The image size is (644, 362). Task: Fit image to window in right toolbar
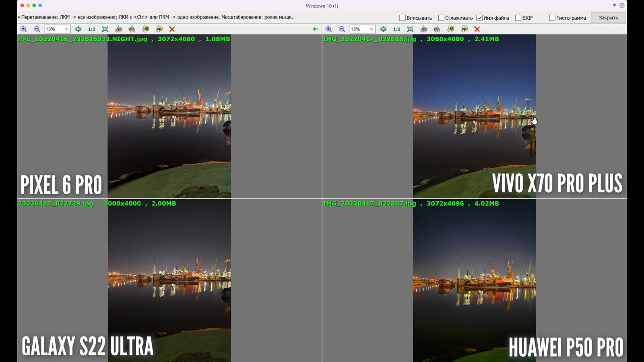click(384, 29)
